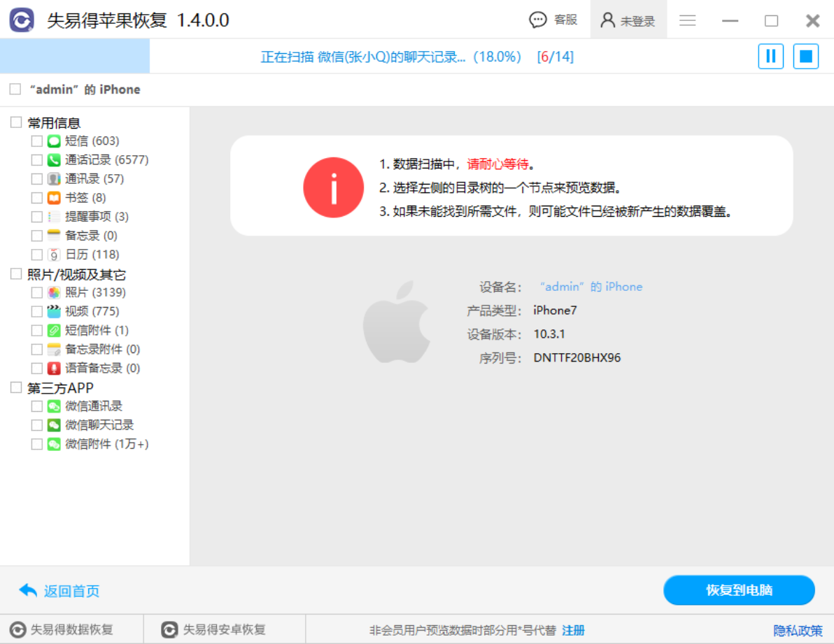Click the back arrow icon beside 返回首页

[28, 590]
